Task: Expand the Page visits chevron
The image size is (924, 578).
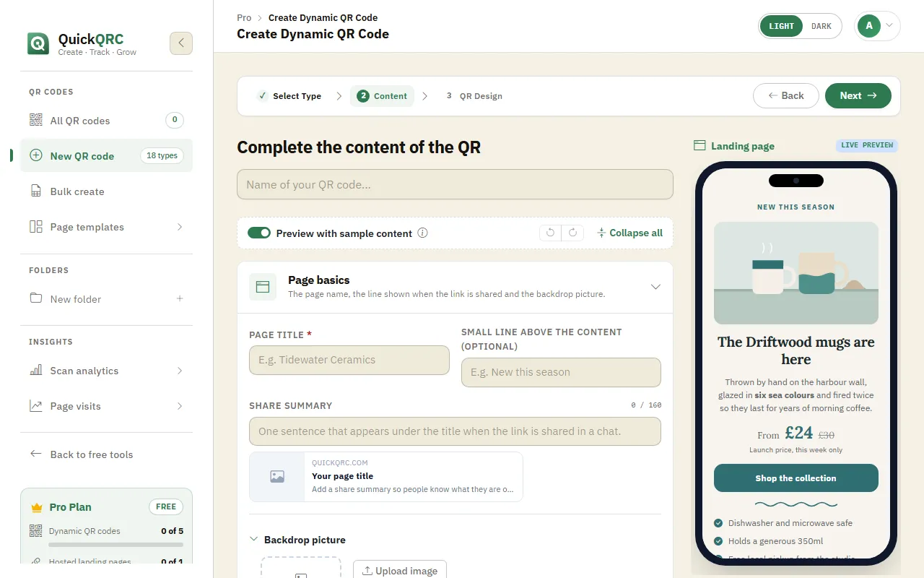Action: tap(180, 406)
